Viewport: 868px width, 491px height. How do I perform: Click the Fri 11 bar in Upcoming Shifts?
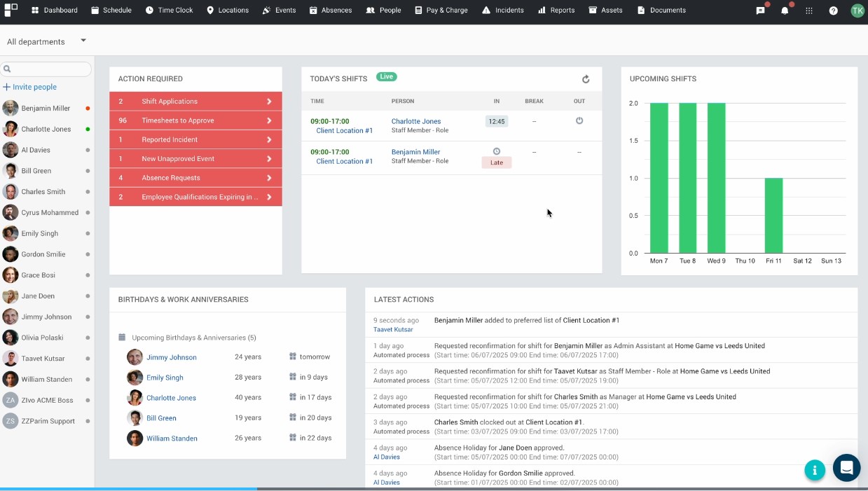point(773,216)
